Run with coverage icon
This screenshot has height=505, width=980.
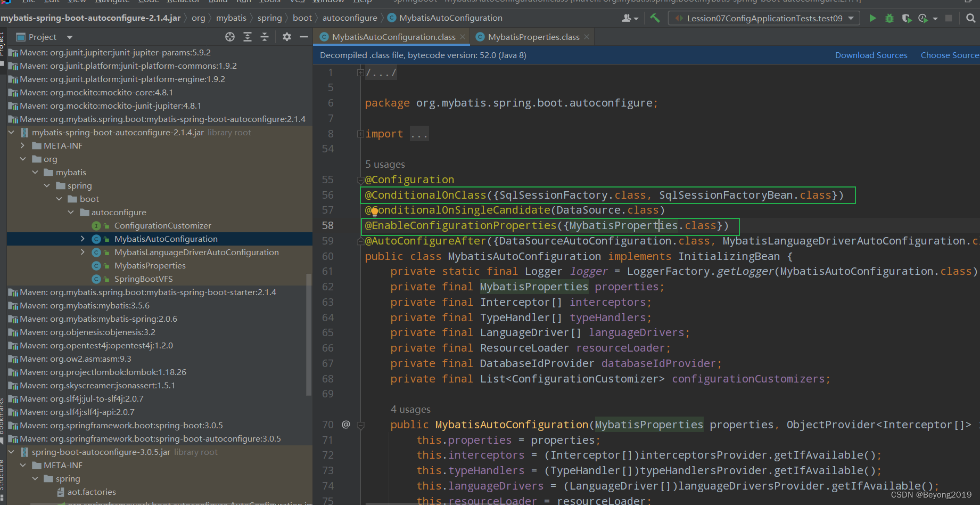click(x=907, y=18)
